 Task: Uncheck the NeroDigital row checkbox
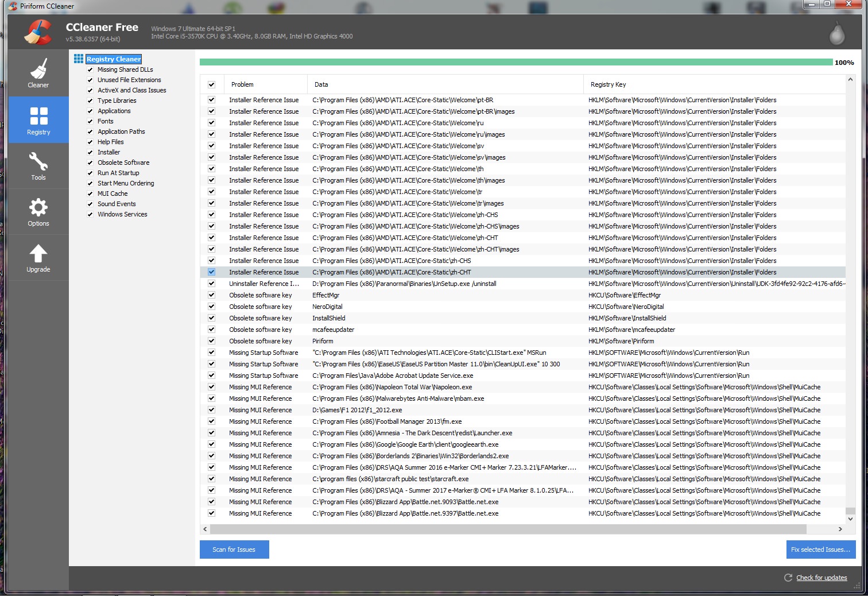click(211, 307)
